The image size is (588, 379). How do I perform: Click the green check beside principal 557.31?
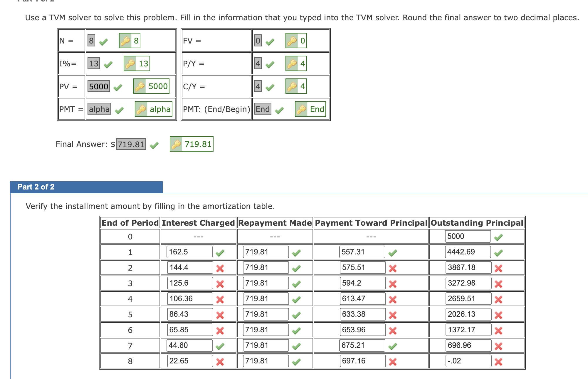tap(393, 253)
